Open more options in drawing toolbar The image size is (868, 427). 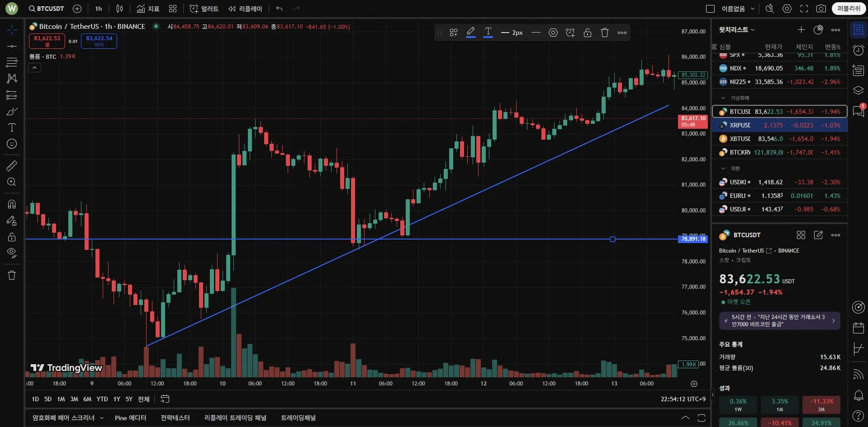(x=622, y=33)
